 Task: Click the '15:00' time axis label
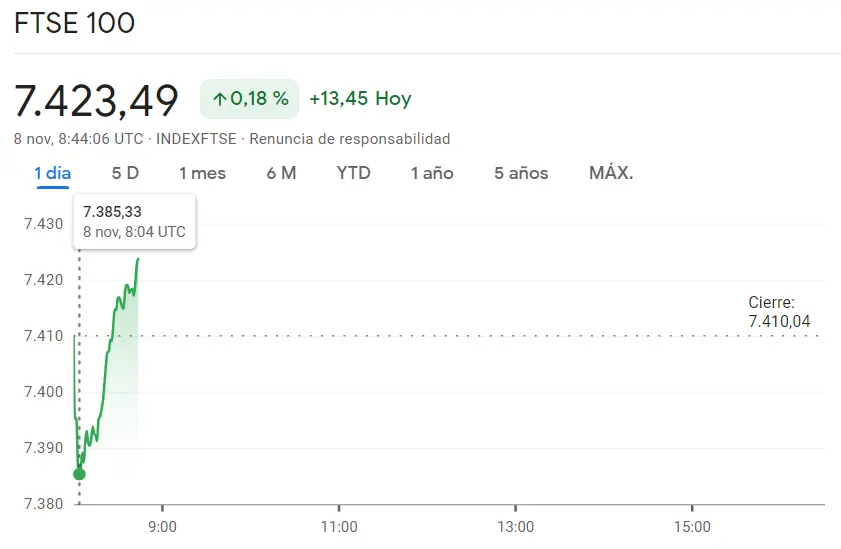coord(692,527)
